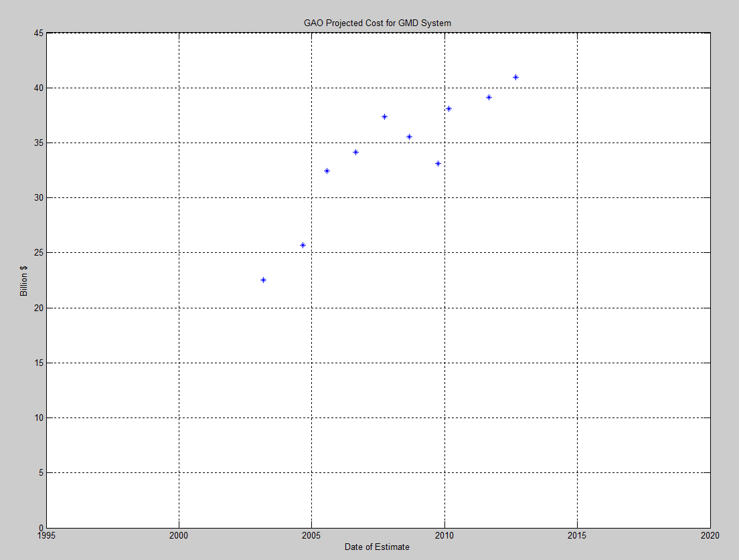Click the data point near 35.5 billion

tap(409, 136)
